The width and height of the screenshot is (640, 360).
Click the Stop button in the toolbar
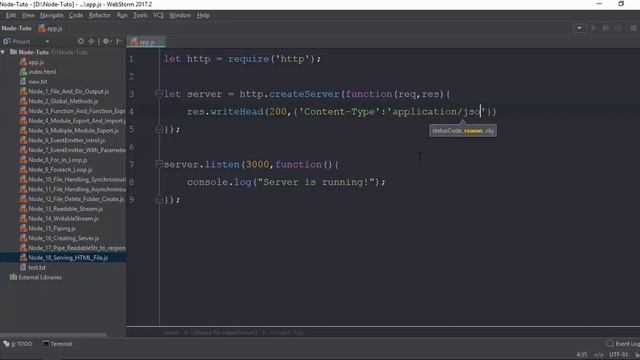633,28
